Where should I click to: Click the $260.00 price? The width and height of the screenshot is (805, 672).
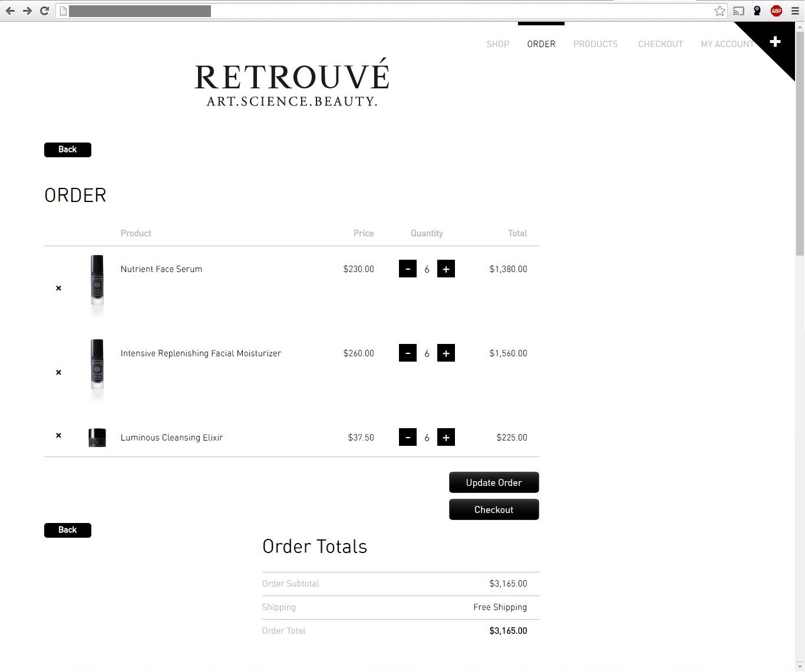coord(358,353)
